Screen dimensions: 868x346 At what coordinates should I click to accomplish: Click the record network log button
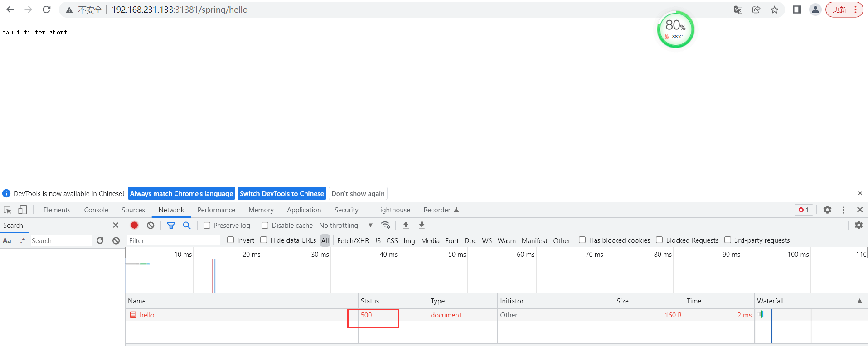(x=135, y=225)
